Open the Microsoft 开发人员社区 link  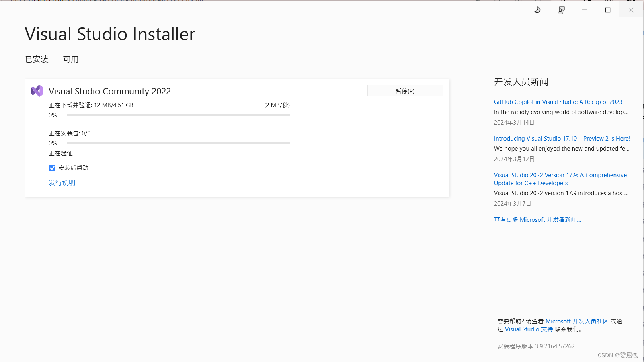tap(577, 321)
